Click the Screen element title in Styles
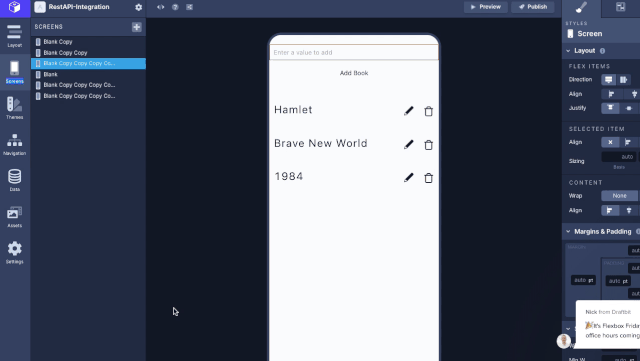The height and width of the screenshot is (361, 640). 589,34
